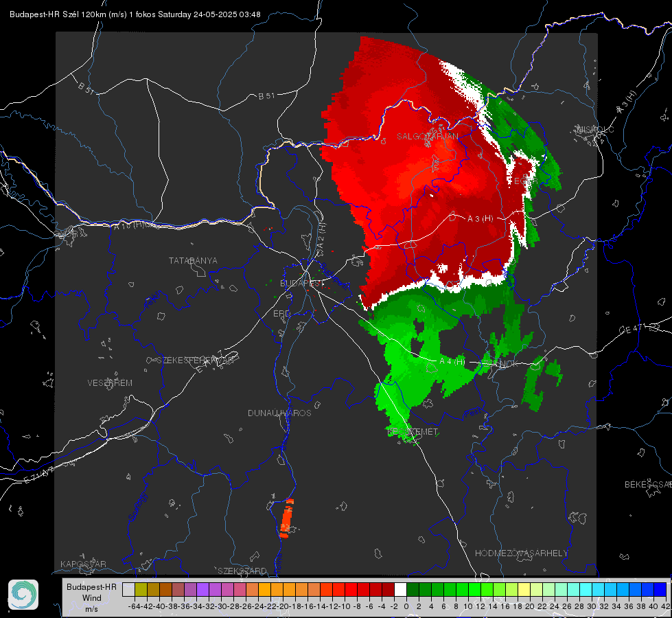Click the A 3 (H) label beside Miskolc
Image resolution: width=672 pixels, height=618 pixels.
tap(627, 102)
